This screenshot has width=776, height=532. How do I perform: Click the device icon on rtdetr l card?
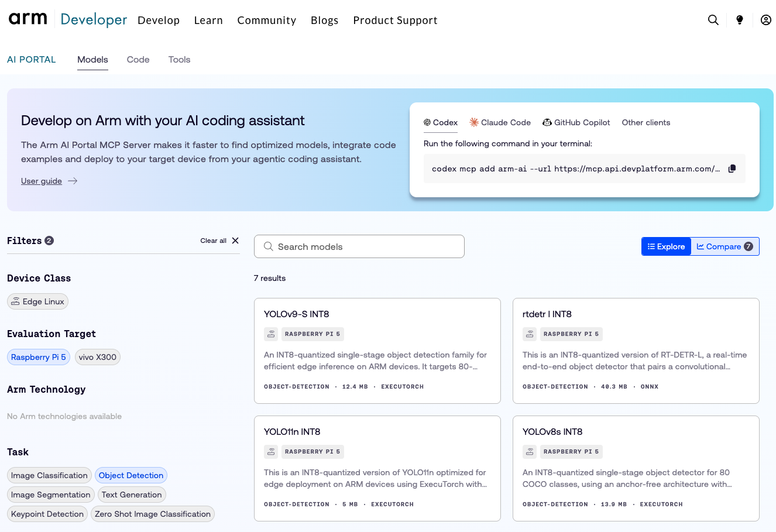tap(530, 334)
